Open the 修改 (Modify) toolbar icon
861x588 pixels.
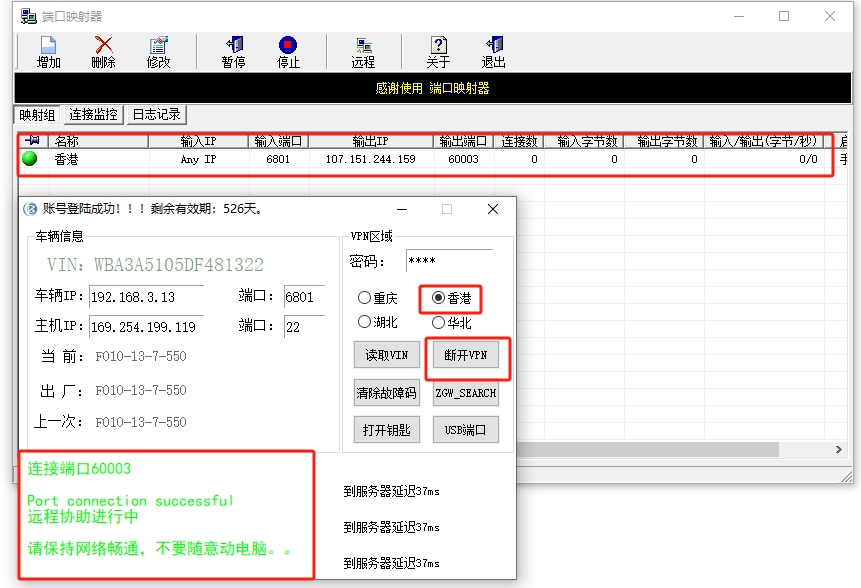[x=158, y=46]
